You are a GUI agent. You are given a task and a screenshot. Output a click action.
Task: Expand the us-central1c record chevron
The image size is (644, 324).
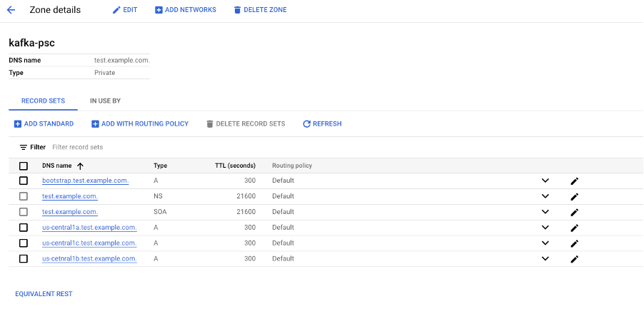(x=545, y=243)
